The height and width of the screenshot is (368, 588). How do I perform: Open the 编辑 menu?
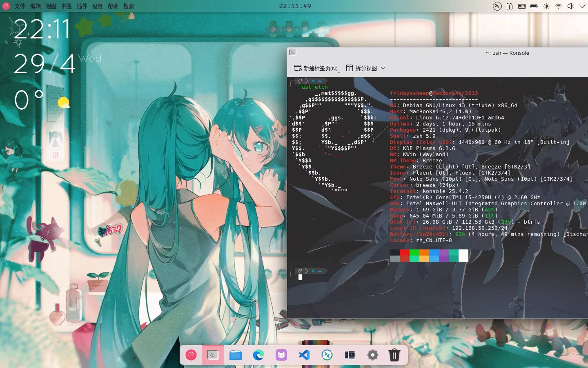36,6
